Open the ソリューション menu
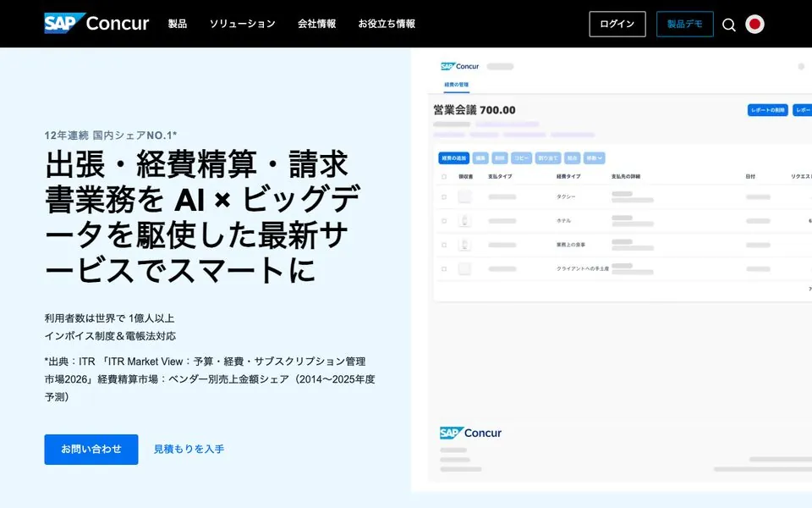Screen dimensions: 812x508 (243, 24)
